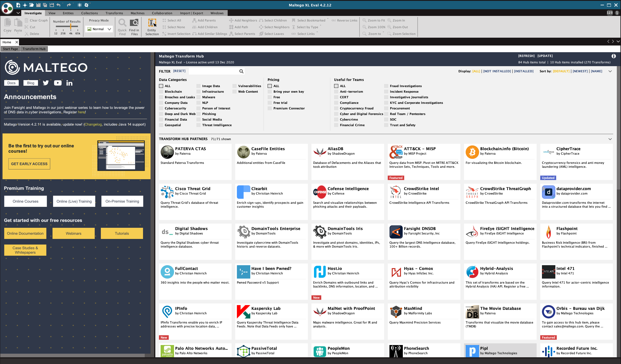Check the CERT team filter
The width and height of the screenshot is (621, 364).
click(x=336, y=97)
